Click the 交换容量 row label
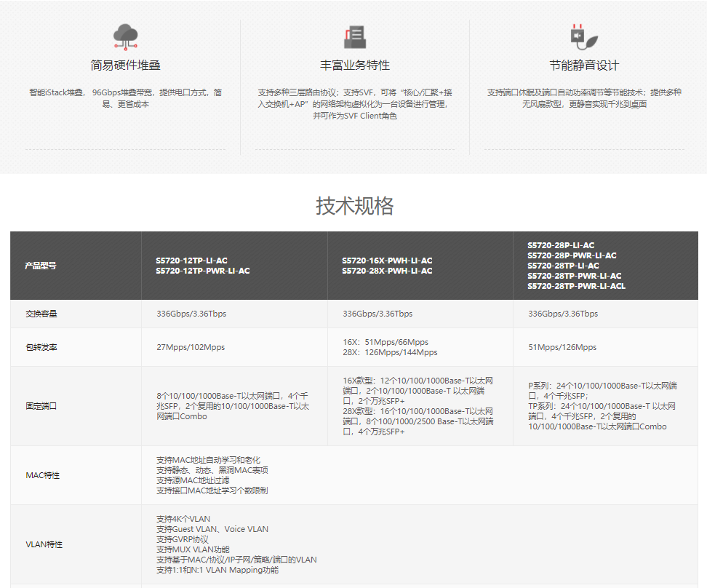Screen dimensions: 707x588 point(41,314)
